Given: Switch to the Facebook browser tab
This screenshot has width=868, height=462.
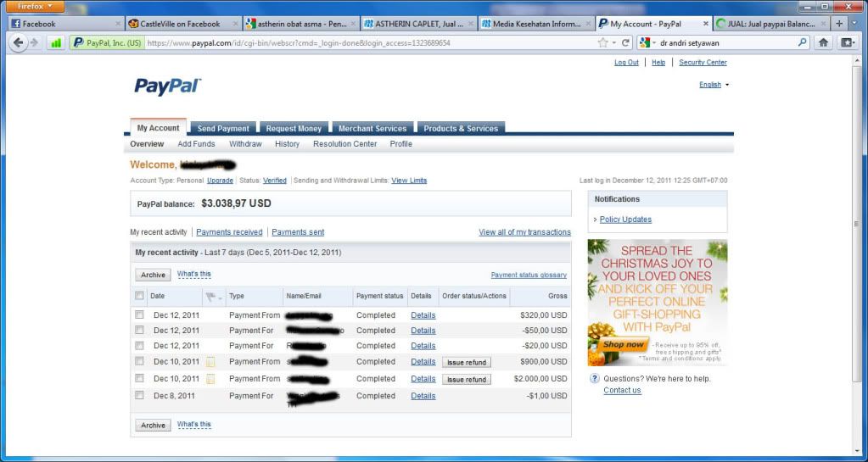Looking at the screenshot, I should [66, 24].
